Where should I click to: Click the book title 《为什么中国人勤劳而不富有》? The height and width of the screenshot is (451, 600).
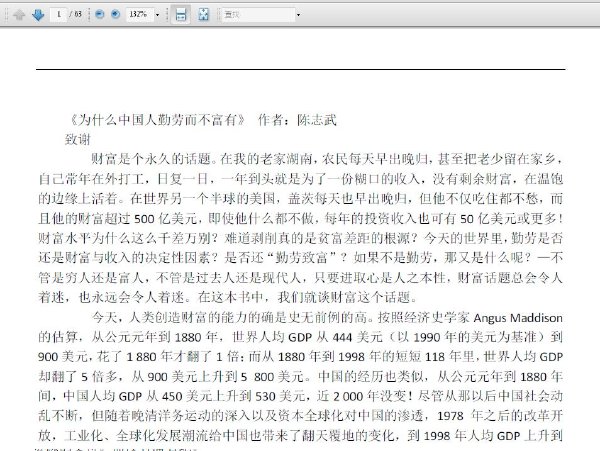click(157, 120)
